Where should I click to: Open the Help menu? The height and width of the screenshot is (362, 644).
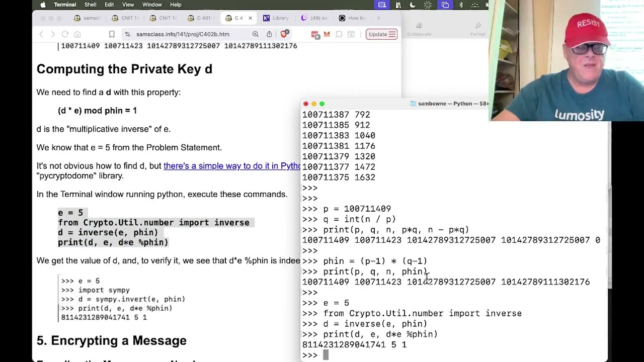(x=176, y=5)
